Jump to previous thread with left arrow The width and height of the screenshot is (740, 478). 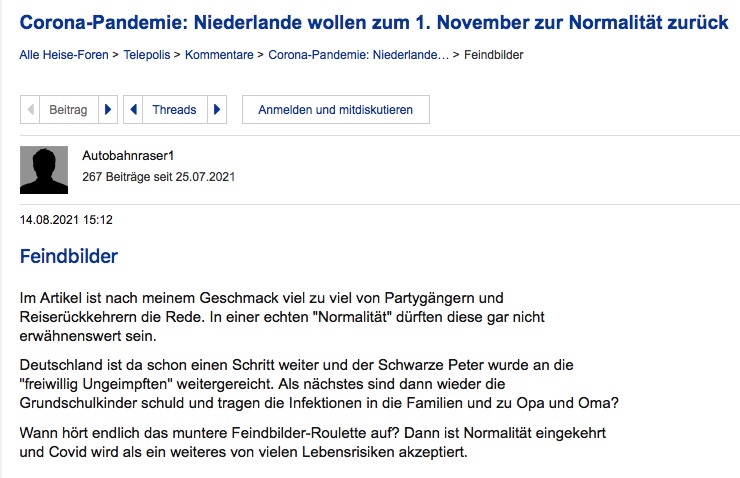tap(132, 110)
